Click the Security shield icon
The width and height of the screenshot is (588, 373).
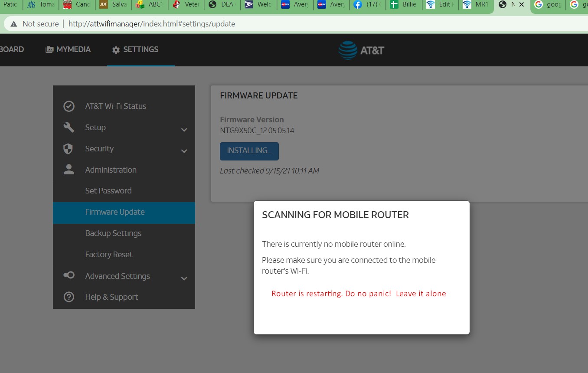(68, 149)
